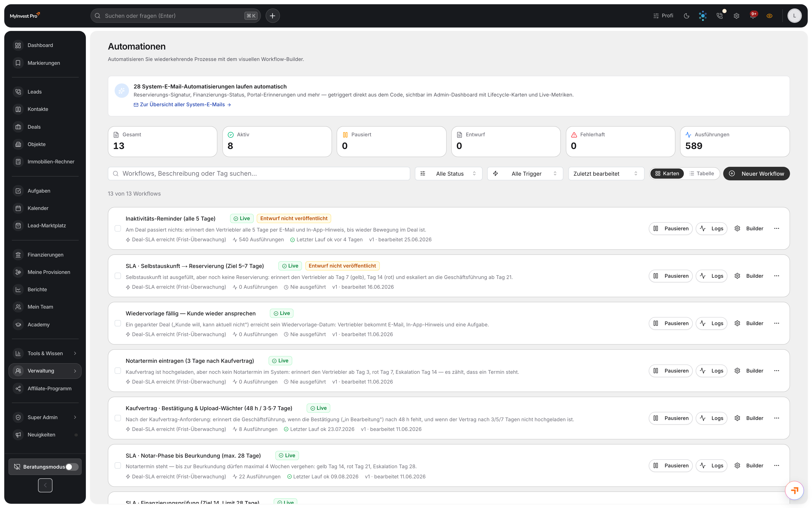Open Kalender in sidebar
This screenshot has height=508, width=812.
[x=45, y=208]
